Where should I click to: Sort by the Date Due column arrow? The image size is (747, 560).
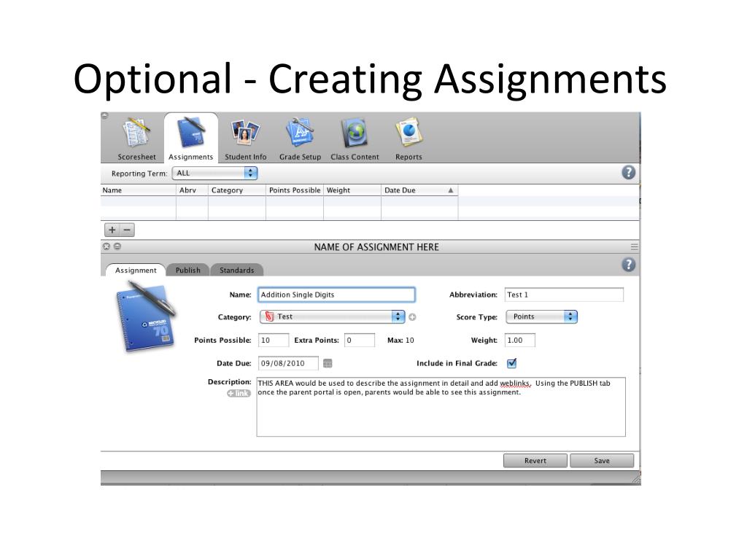[451, 190]
